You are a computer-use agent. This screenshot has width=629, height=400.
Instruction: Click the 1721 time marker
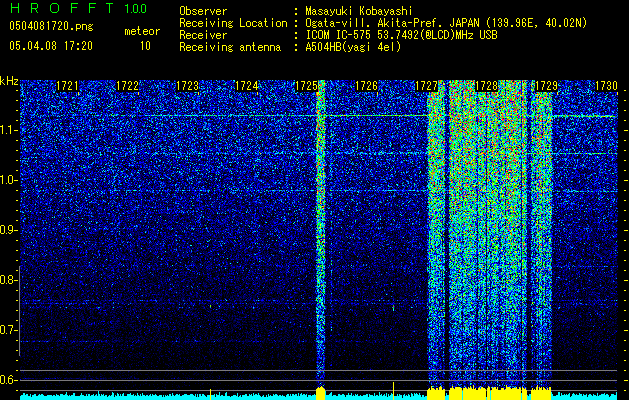[x=67, y=86]
